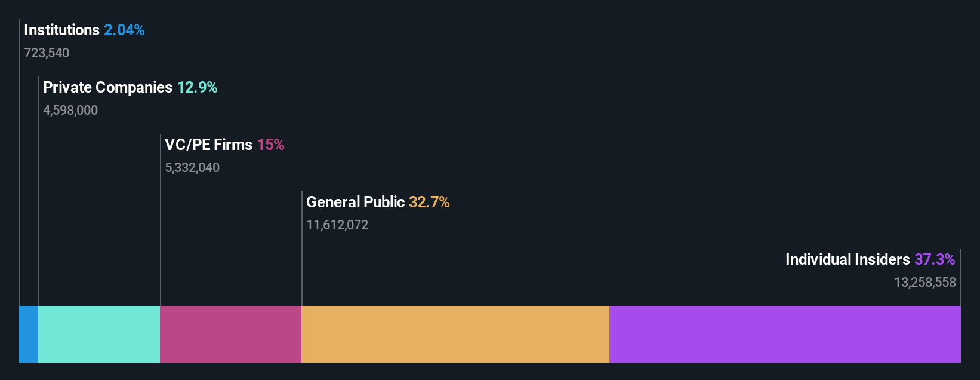Select the Private Companies label text

click(x=107, y=87)
